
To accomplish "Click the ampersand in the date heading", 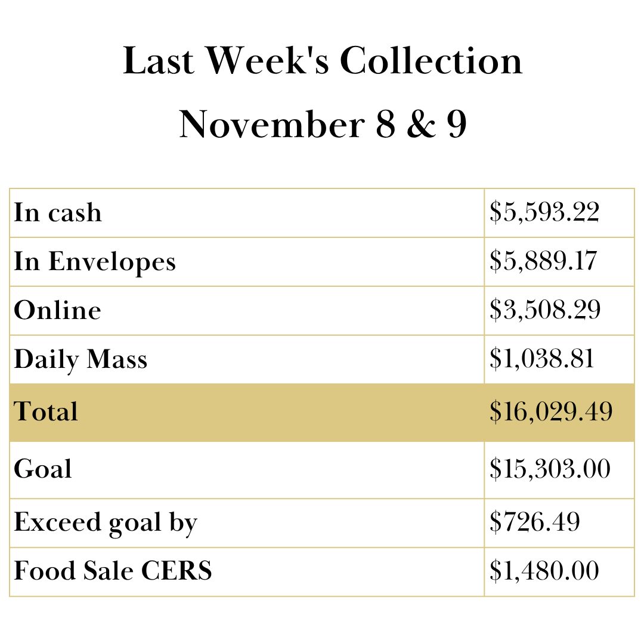I will pos(421,124).
